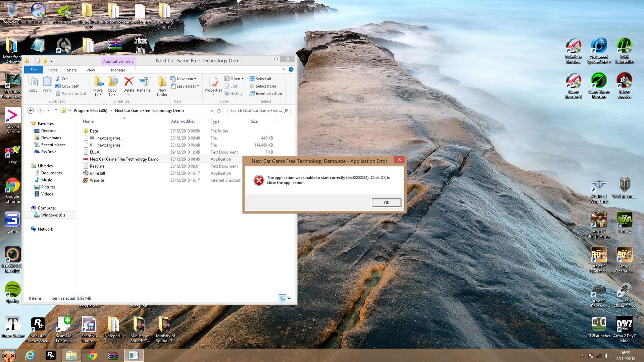Open the File tab

tap(34, 70)
